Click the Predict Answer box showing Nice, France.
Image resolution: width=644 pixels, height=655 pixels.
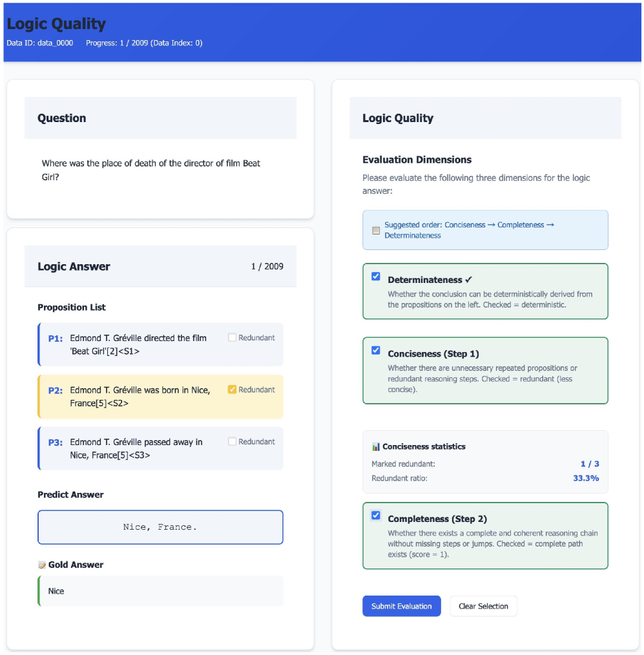[x=160, y=527]
